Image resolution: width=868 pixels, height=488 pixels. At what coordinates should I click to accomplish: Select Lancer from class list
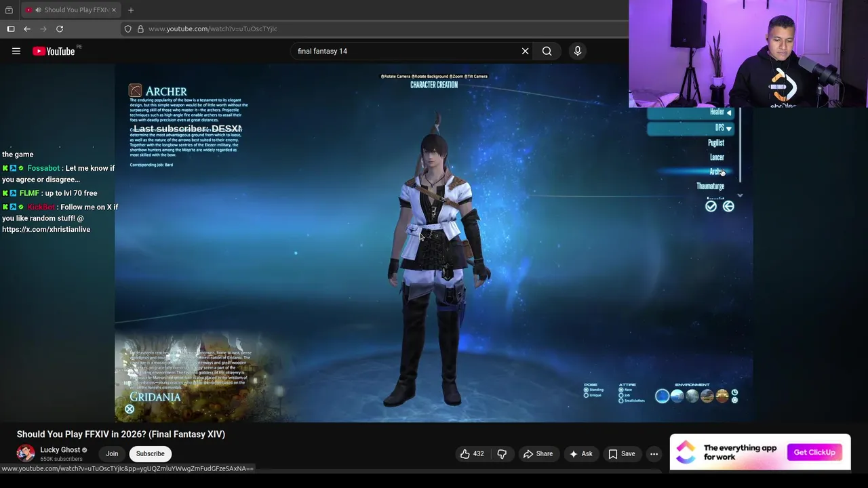717,157
